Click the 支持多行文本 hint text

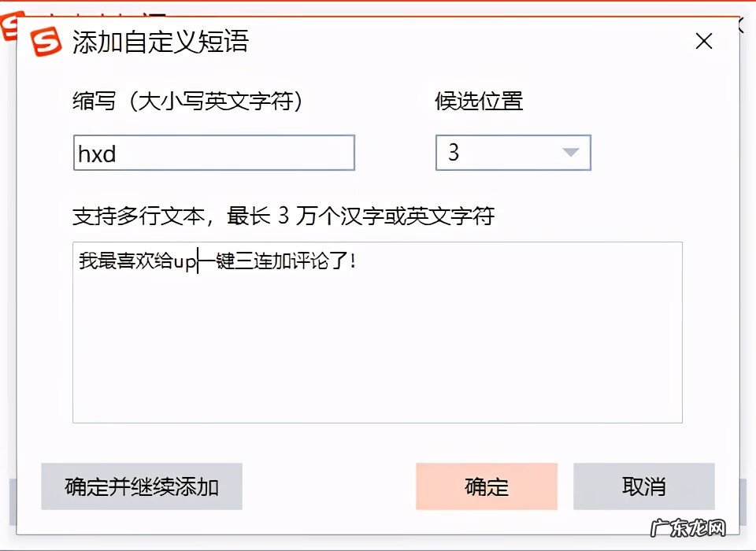pyautogui.click(x=285, y=216)
